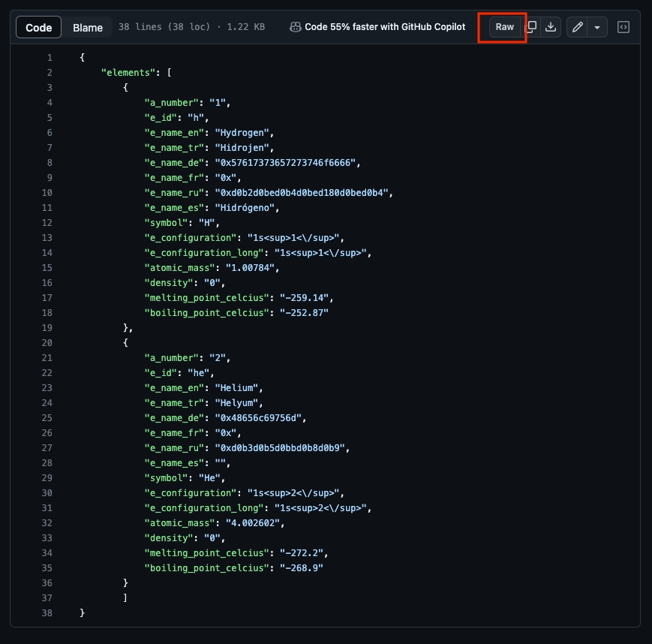Image resolution: width=652 pixels, height=644 pixels.
Task: Click the "38 lines (38 loc) · 1.22 KB" file info
Action: pyautogui.click(x=191, y=27)
